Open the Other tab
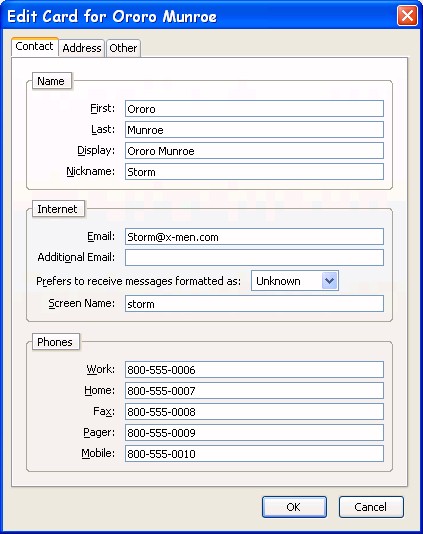This screenshot has width=423, height=534. click(123, 48)
